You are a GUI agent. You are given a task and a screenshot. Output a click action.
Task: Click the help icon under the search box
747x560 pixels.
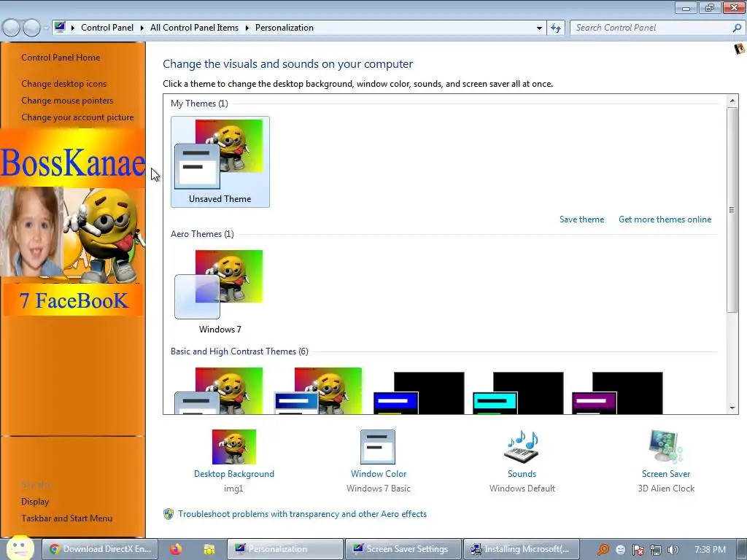point(740,49)
